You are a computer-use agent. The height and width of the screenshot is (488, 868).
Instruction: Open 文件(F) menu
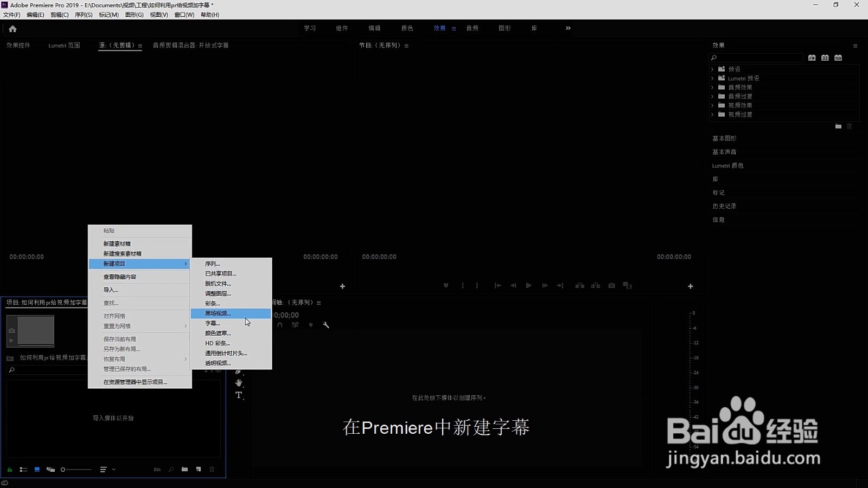[x=12, y=15]
